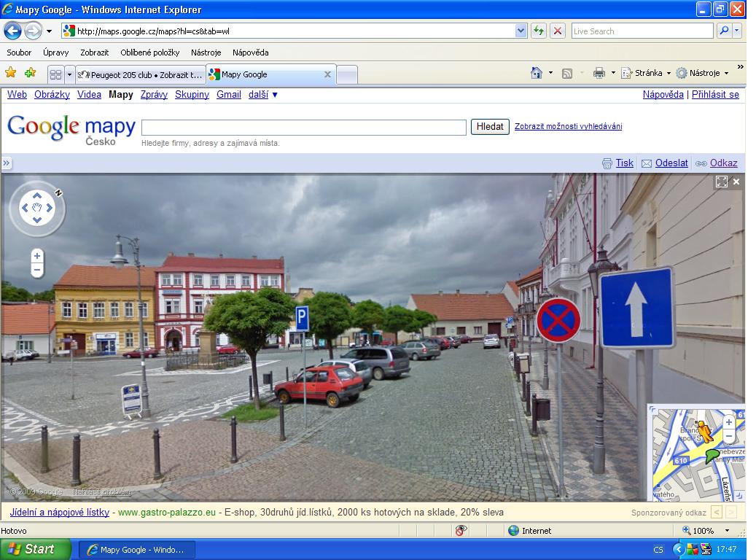This screenshot has height=560, width=756.
Task: Zoom in on the mini overview map
Action: 728,422
